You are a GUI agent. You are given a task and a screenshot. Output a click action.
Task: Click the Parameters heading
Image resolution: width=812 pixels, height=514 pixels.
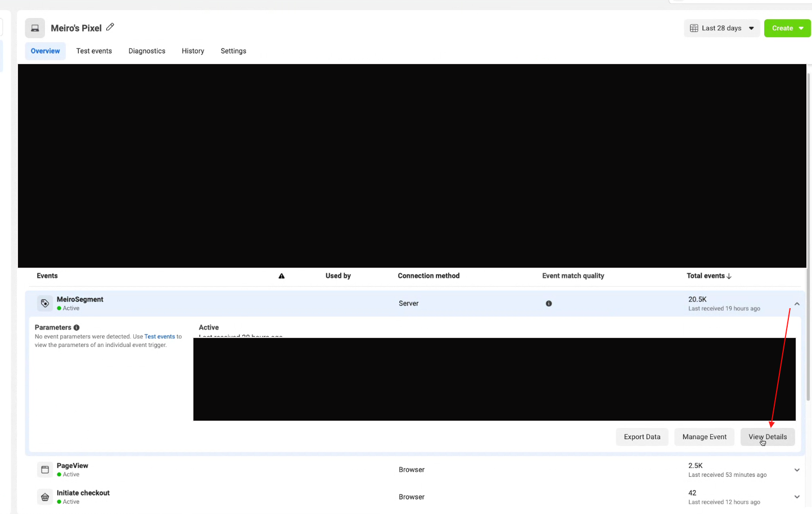coord(53,327)
